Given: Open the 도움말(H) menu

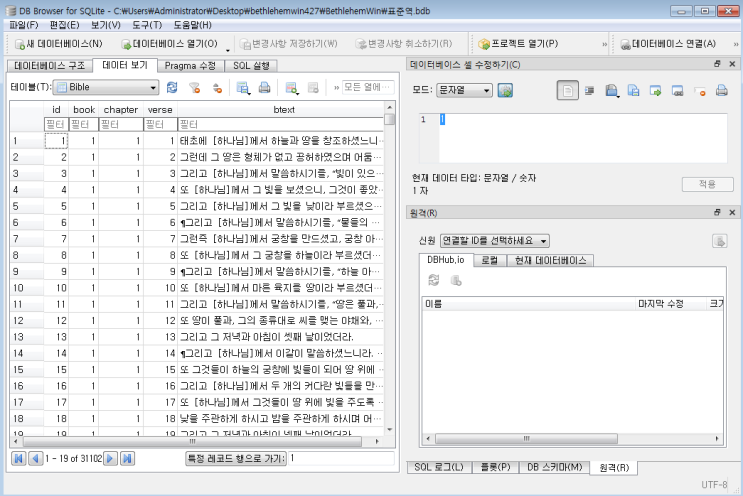Looking at the screenshot, I should tap(192, 25).
